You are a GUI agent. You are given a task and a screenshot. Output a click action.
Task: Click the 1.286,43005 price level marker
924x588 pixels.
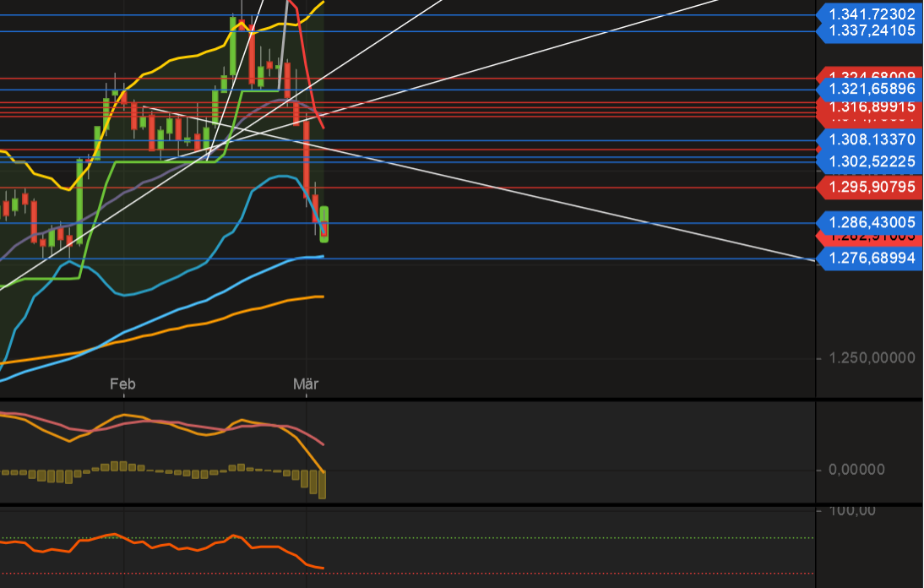coord(869,221)
